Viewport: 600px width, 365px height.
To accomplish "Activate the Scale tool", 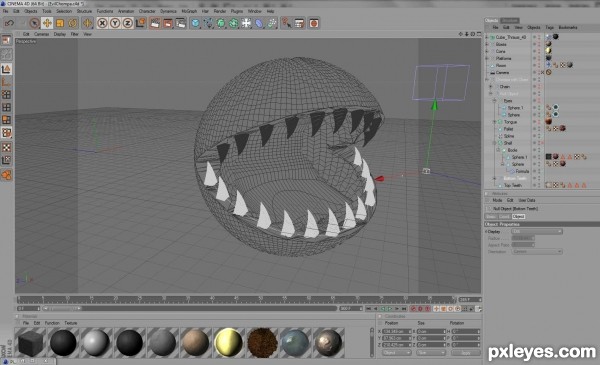I will (60, 23).
